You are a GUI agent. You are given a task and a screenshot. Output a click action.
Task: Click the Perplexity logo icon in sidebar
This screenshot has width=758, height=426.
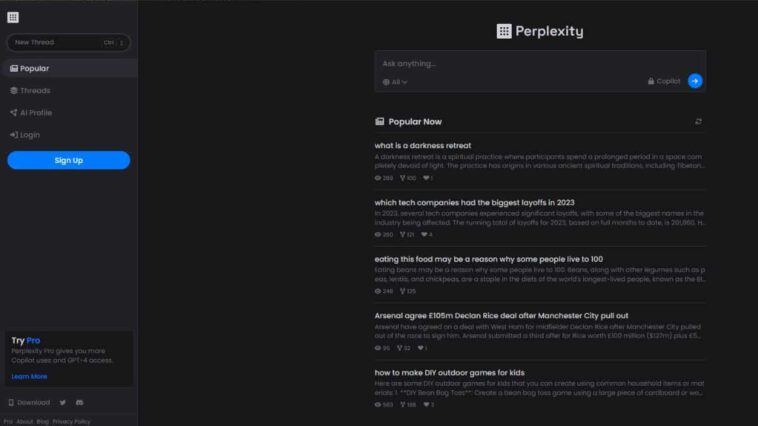[13, 17]
